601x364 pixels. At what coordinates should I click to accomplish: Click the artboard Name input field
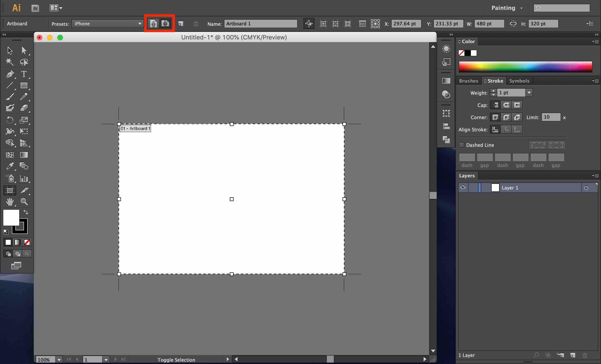[260, 24]
